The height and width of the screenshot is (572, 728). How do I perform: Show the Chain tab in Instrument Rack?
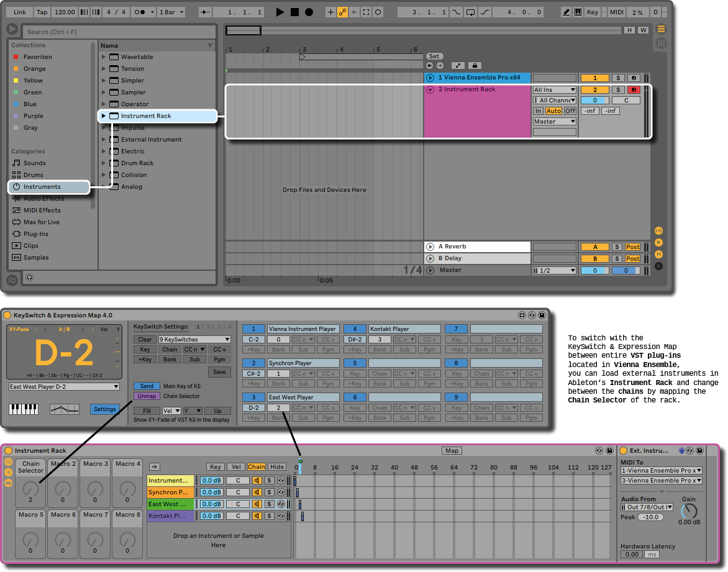[x=256, y=466]
